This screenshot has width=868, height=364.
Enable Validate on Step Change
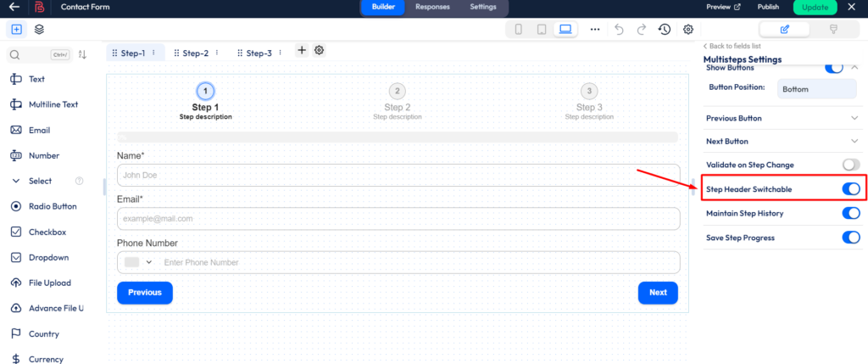tap(850, 164)
